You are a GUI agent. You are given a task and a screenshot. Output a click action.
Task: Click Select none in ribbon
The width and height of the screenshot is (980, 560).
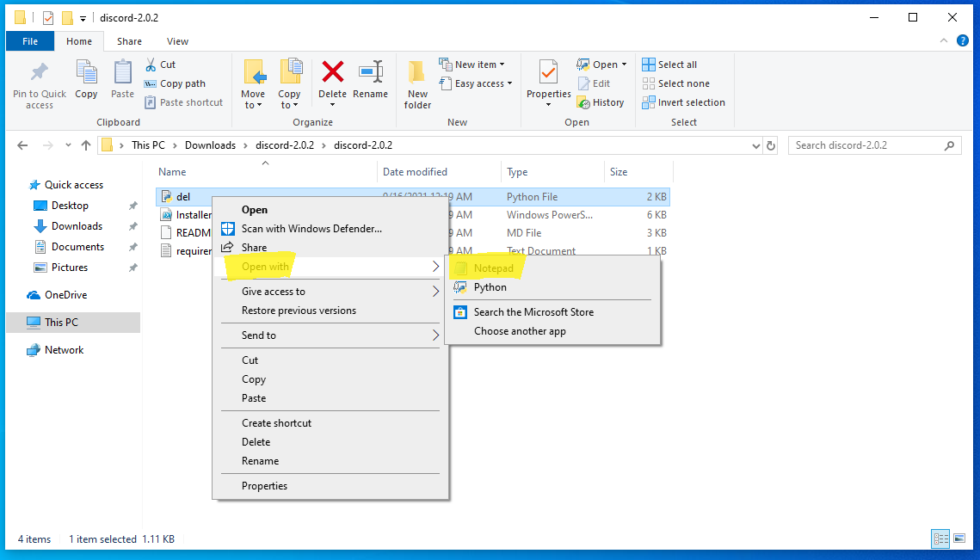676,83
